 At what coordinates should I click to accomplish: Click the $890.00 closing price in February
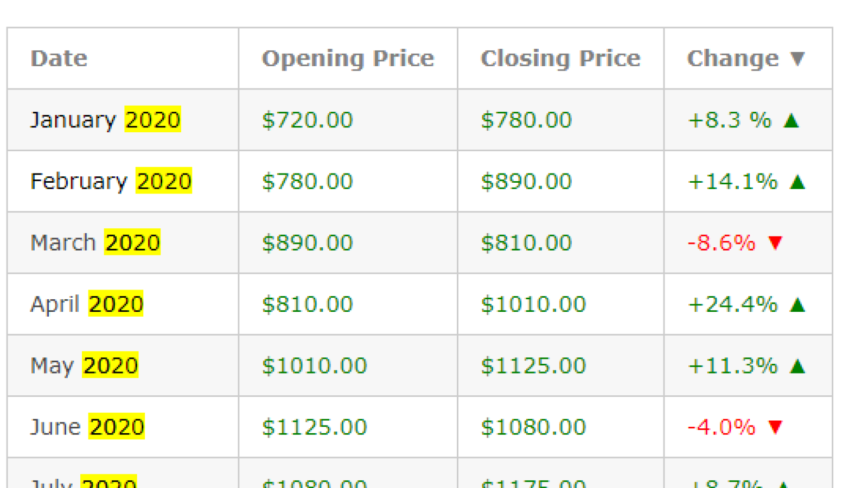[526, 181]
